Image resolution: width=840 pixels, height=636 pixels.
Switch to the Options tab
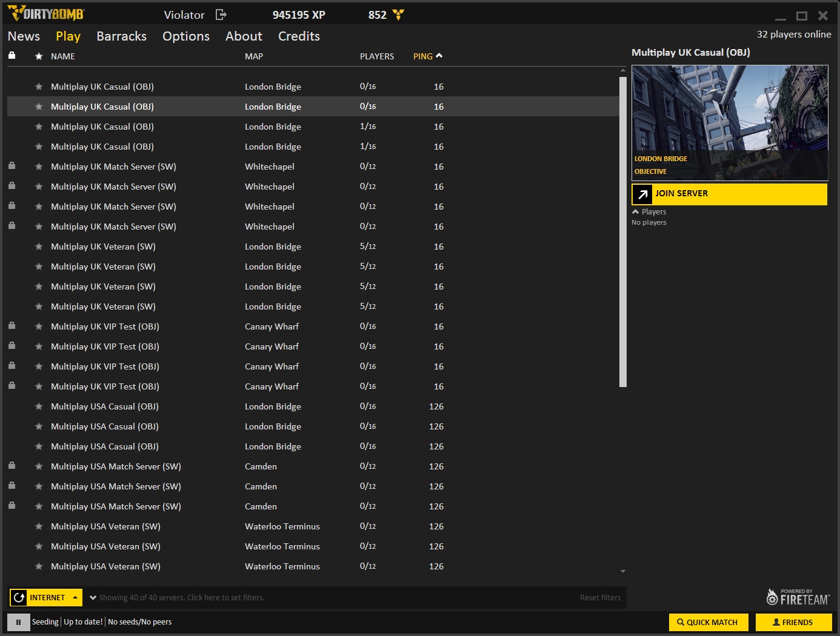[x=185, y=36]
